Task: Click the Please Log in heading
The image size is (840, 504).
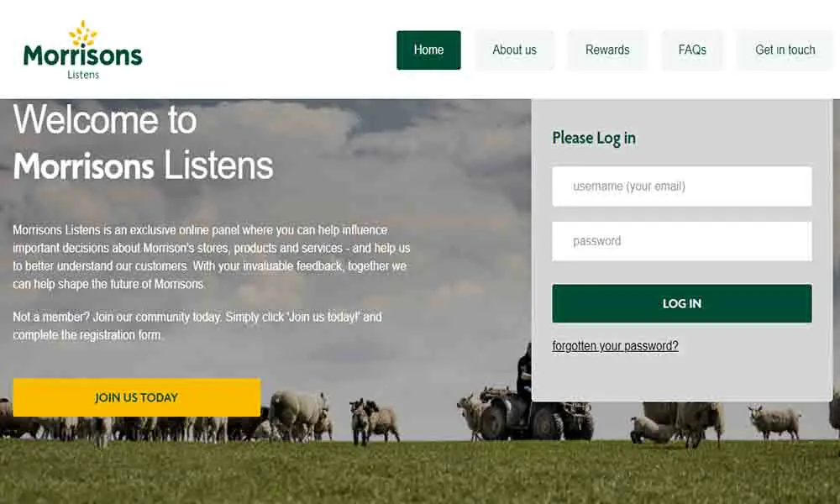Action: point(594,139)
